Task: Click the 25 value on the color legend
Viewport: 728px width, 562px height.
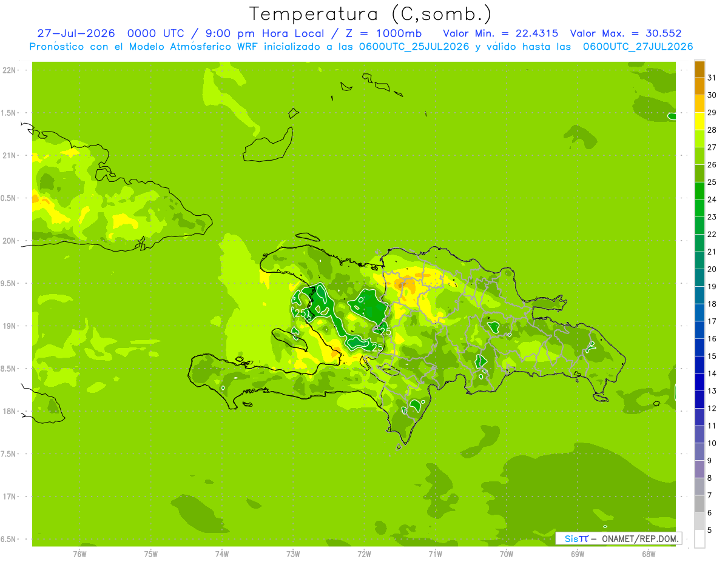Action: (712, 182)
